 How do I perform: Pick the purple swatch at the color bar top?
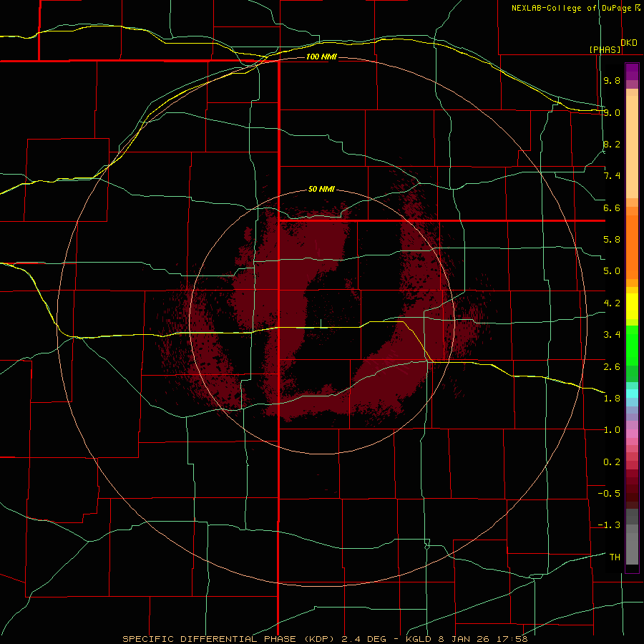tap(632, 72)
